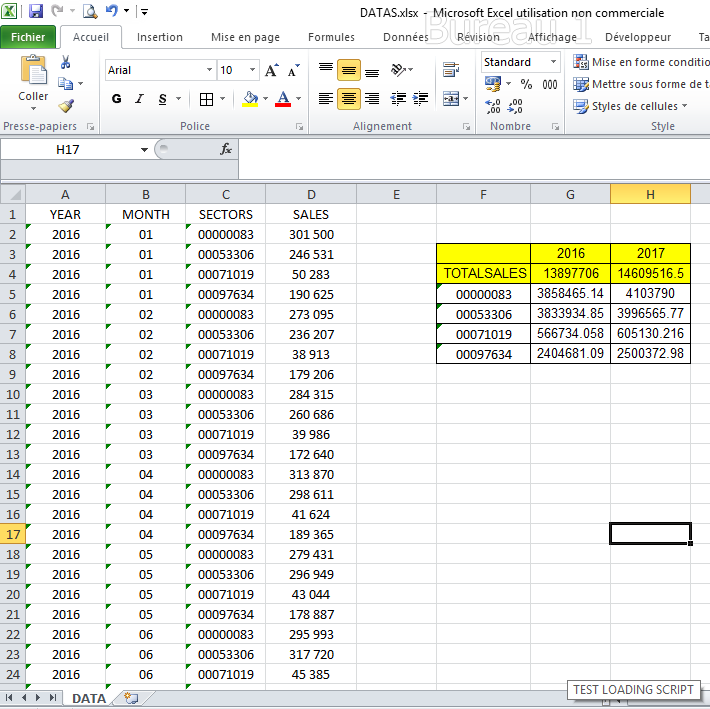
Task: Toggle center horizontal alignment
Action: [x=348, y=99]
